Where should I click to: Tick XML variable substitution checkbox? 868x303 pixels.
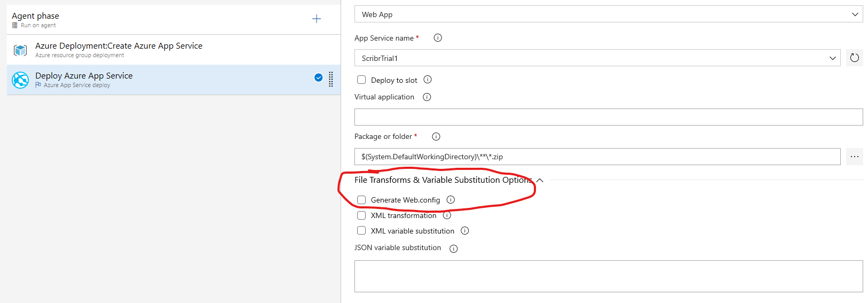point(361,231)
